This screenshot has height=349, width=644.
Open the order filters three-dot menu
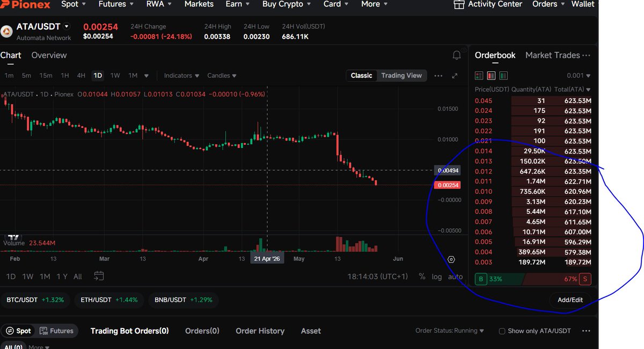[x=586, y=331]
